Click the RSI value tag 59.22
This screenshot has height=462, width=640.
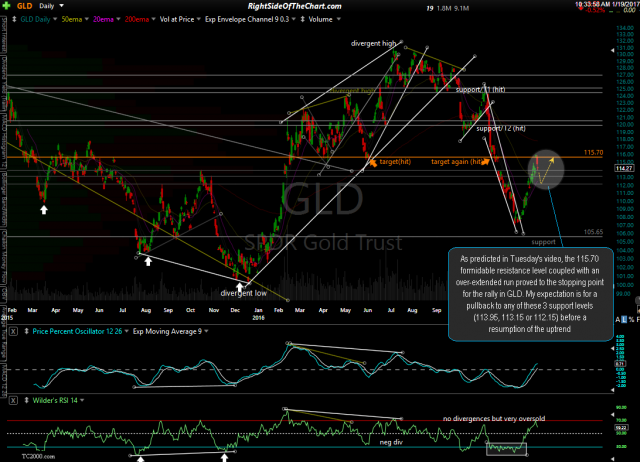[x=622, y=428]
